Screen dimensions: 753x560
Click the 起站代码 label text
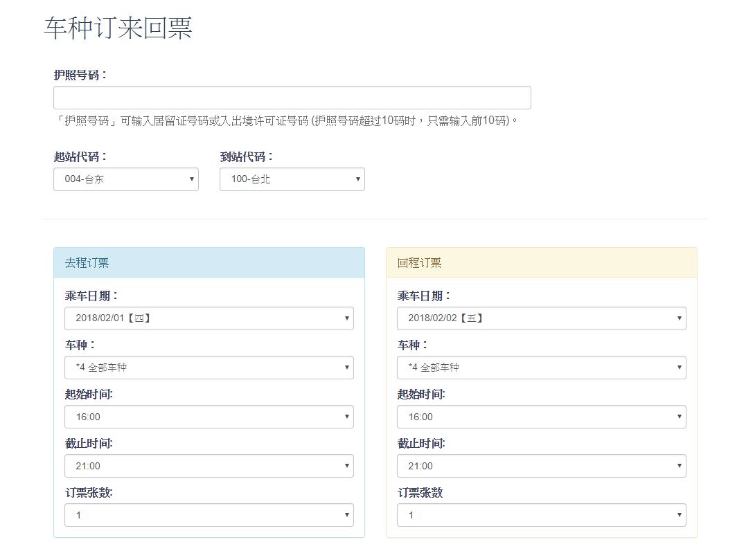[x=80, y=156]
